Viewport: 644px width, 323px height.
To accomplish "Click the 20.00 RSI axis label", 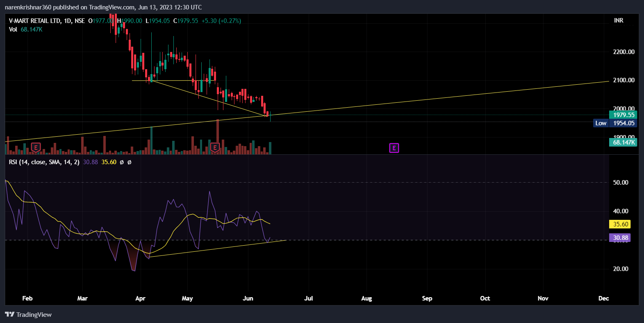I will click(x=621, y=269).
